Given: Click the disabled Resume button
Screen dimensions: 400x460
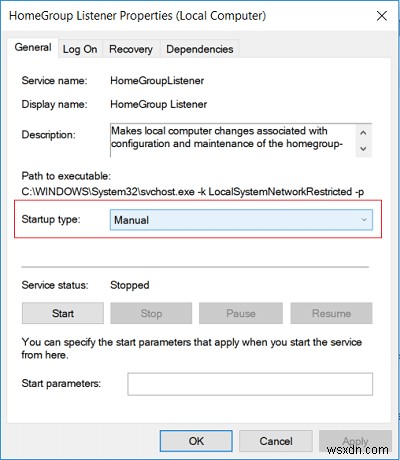Looking at the screenshot, I should tap(331, 313).
